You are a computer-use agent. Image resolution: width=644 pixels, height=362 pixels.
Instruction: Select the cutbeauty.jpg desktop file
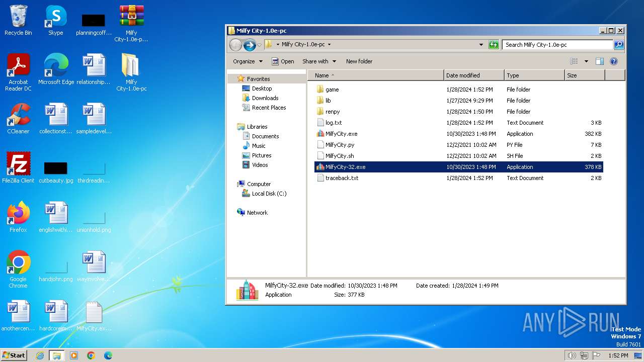[56, 171]
